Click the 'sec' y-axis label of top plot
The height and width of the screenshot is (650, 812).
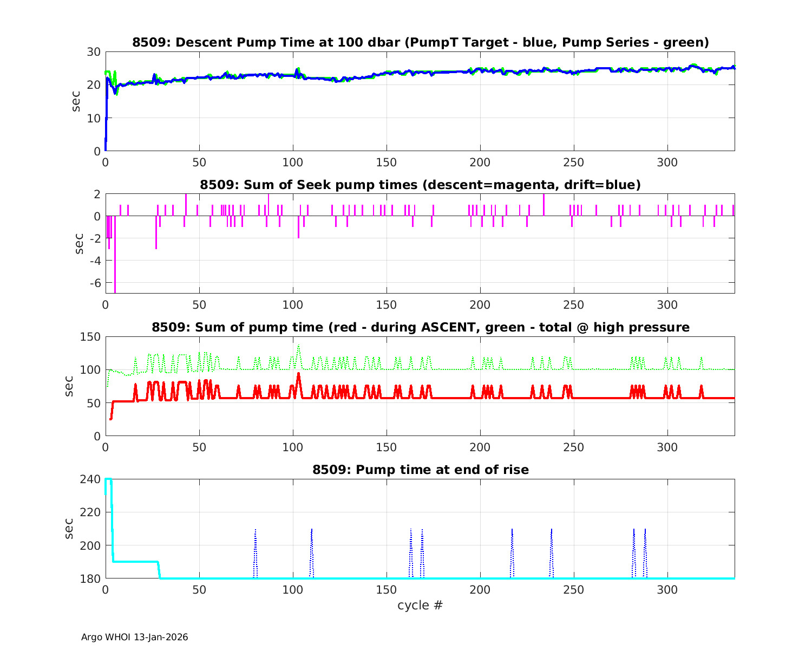pos(76,101)
